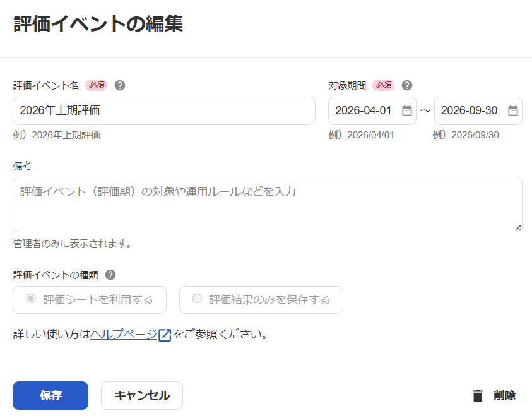532x418 pixels.
Task: Click the 保存 button
Action: coord(50,395)
